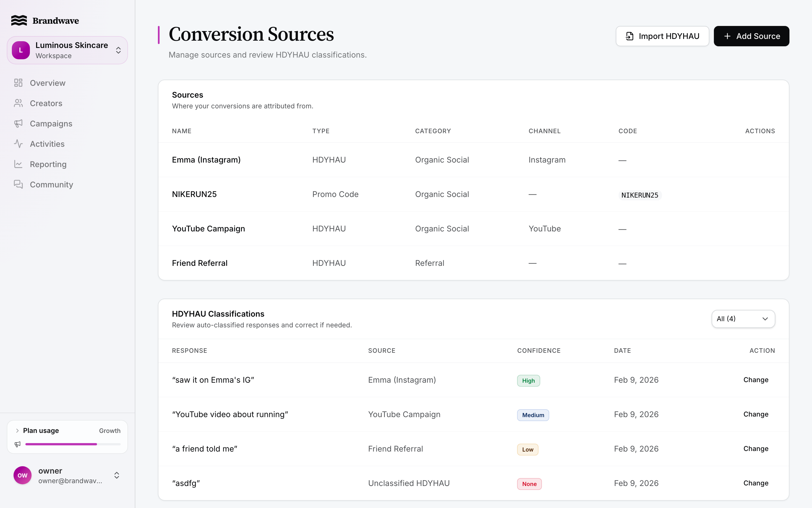Switch to Reporting

pos(48,164)
